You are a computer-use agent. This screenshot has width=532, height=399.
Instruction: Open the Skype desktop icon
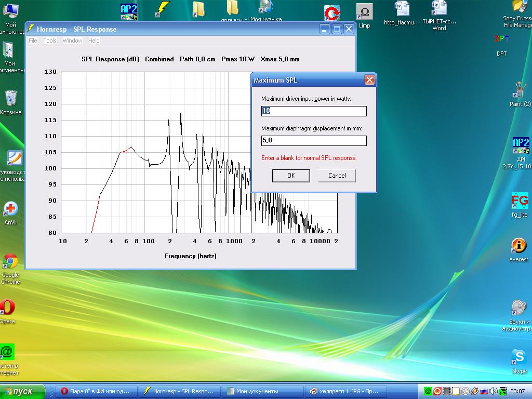click(x=520, y=362)
